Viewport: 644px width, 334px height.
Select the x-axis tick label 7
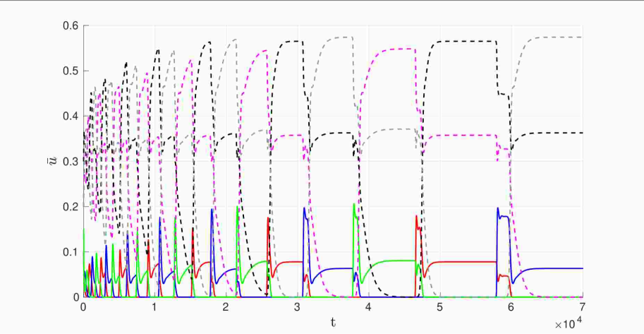[x=583, y=307]
